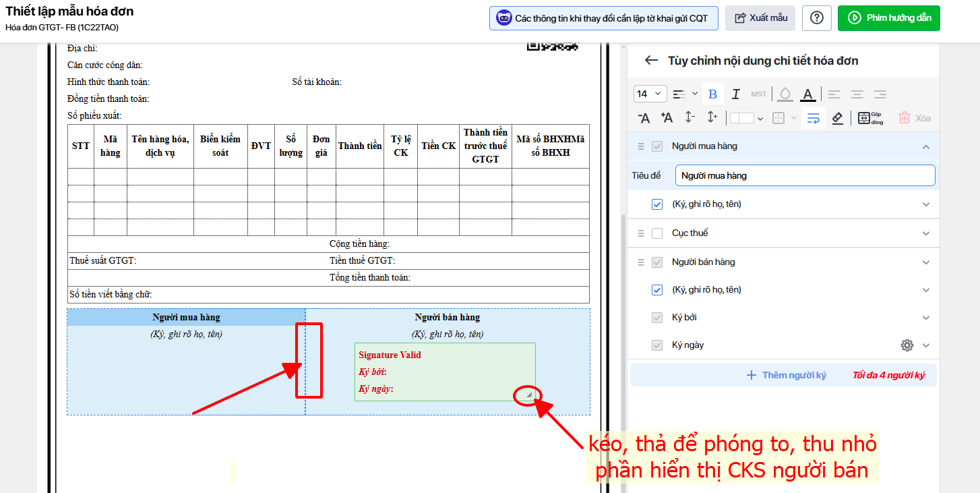Collapse the Người mua hàng section
Image resolution: width=980 pixels, height=493 pixels.
(926, 147)
